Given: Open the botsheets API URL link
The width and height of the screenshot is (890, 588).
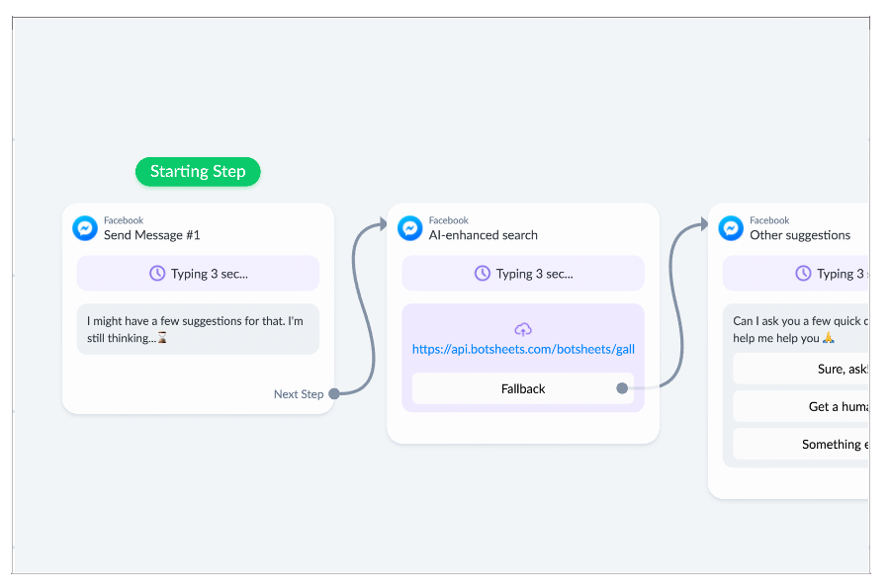Looking at the screenshot, I should click(x=522, y=348).
